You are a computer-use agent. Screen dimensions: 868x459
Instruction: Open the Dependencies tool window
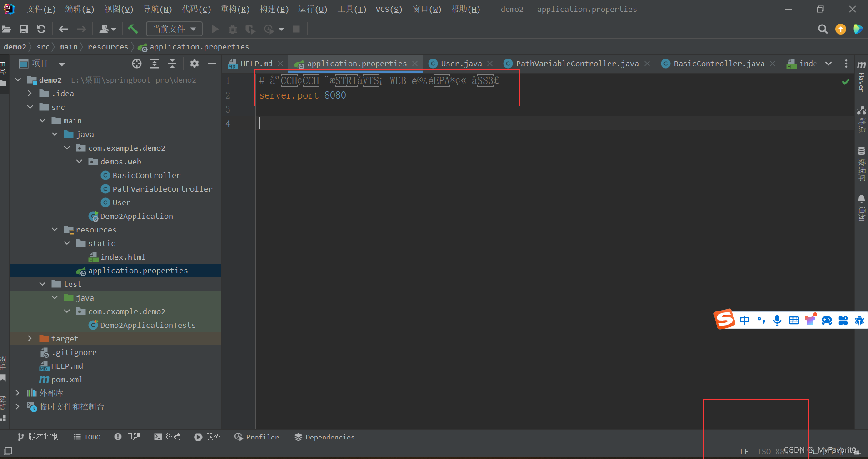click(324, 437)
